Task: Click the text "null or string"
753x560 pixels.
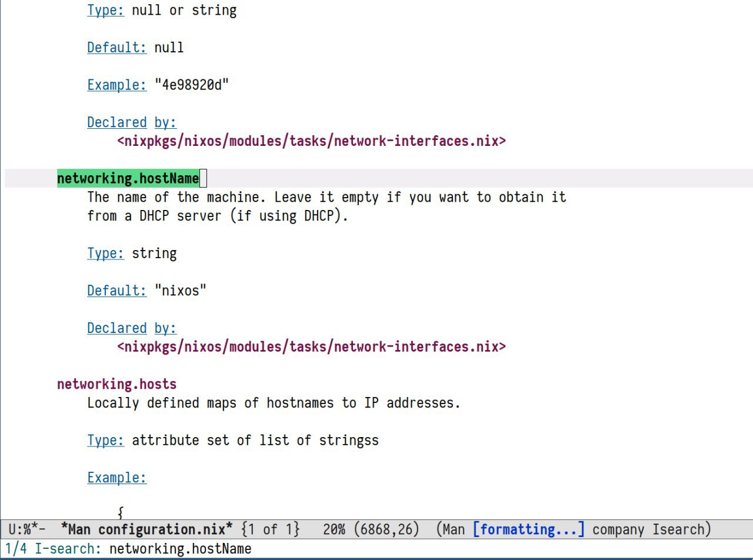Action: coord(184,10)
